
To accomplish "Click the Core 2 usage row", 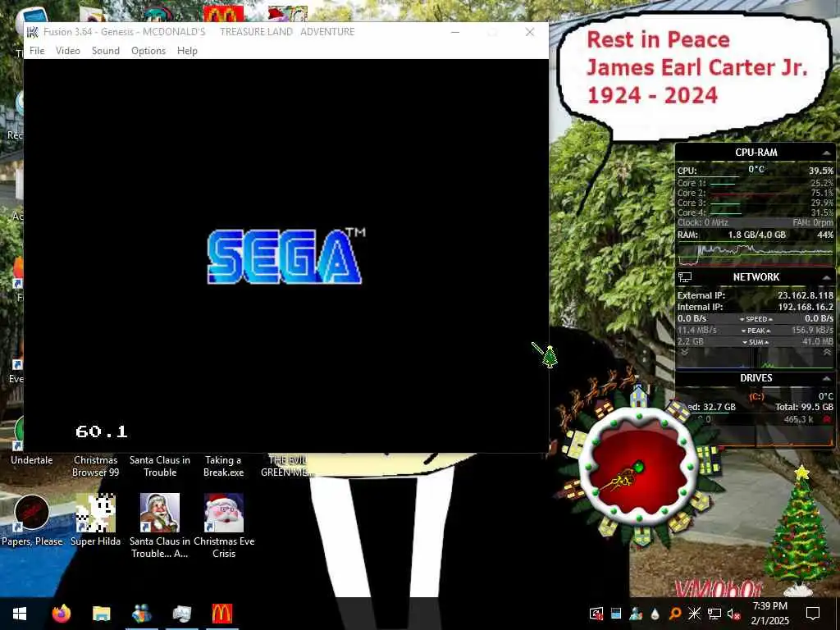I will click(755, 193).
